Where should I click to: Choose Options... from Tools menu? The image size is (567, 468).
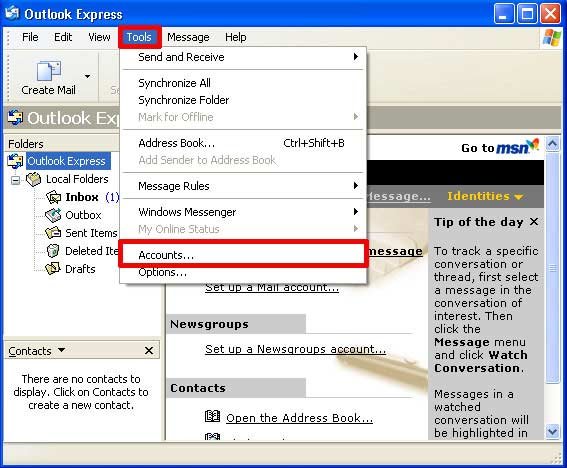pyautogui.click(x=243, y=272)
